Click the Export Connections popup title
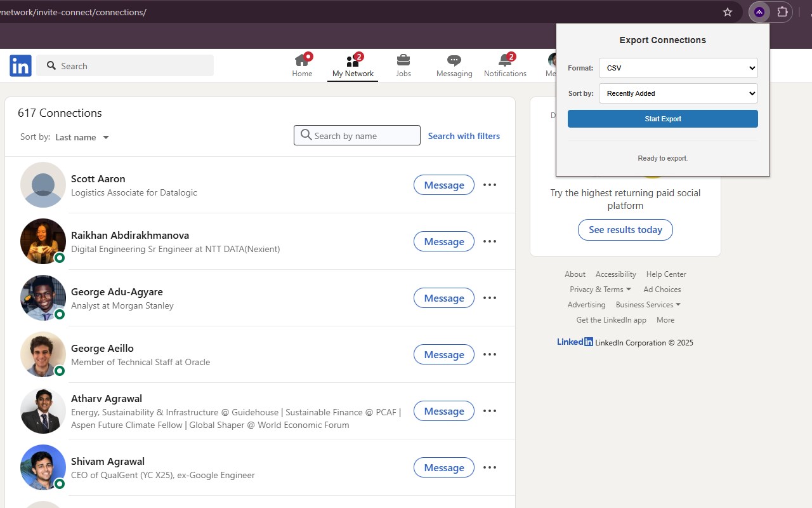The image size is (812, 508). coord(663,40)
